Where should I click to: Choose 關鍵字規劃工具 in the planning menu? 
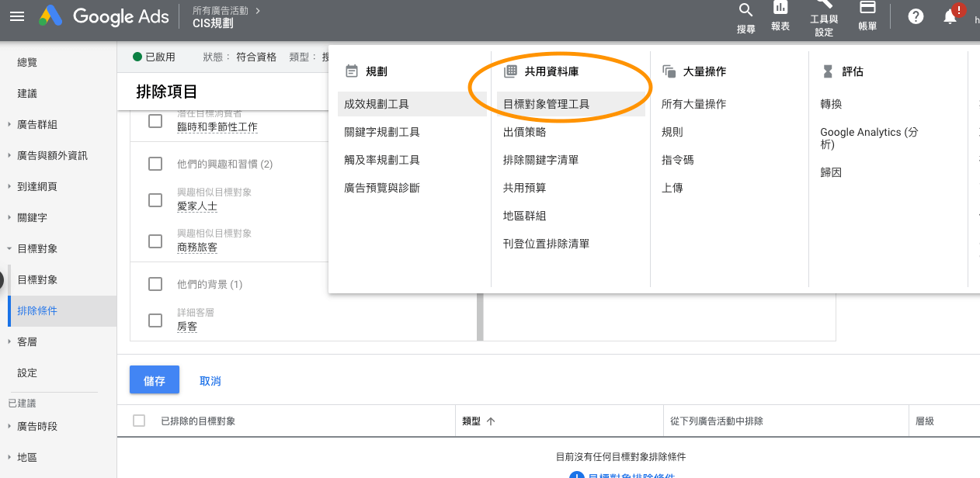[382, 132]
